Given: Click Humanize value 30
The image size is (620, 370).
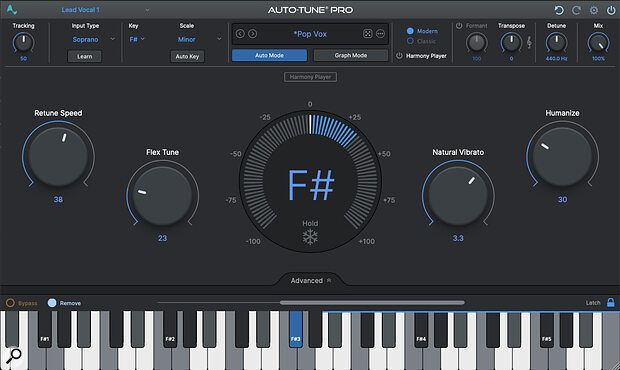Looking at the screenshot, I should [562, 199].
